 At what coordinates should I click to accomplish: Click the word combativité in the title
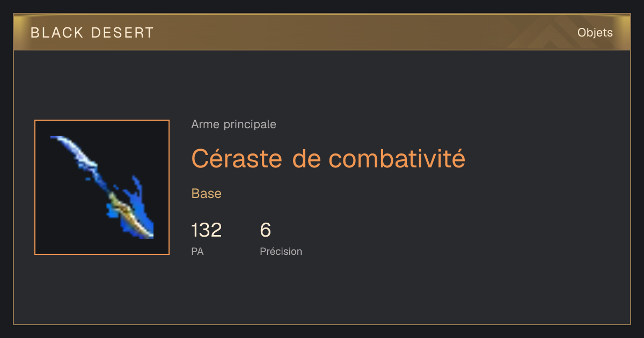coord(397,158)
